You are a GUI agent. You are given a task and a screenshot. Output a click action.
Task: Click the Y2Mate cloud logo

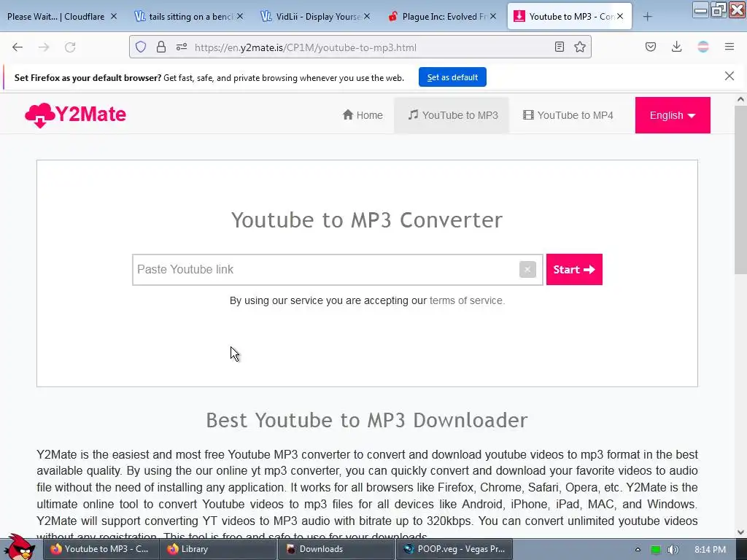[75, 114]
